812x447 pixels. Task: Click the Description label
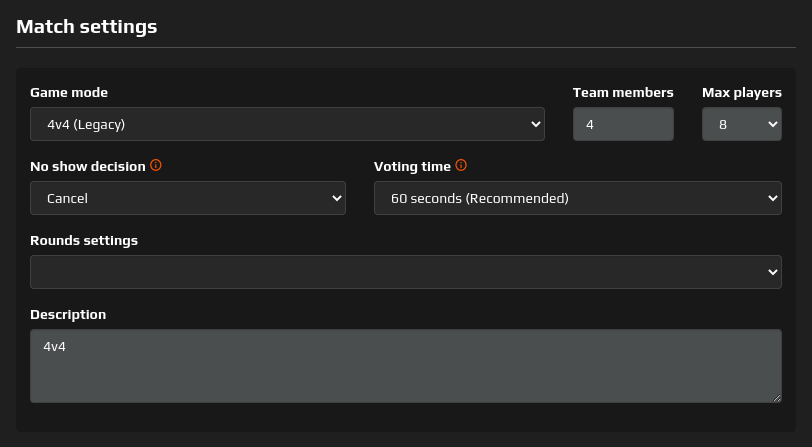coord(68,314)
